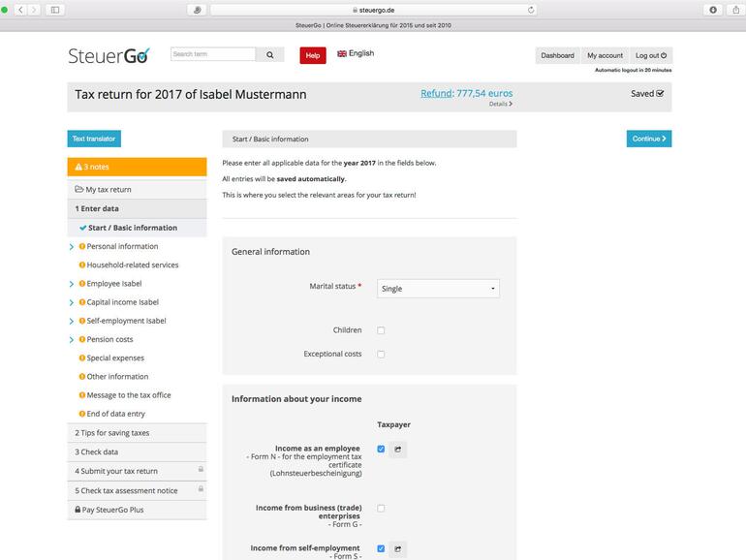The width and height of the screenshot is (746, 560).
Task: Select Start / Basic information item
Action: [137, 228]
